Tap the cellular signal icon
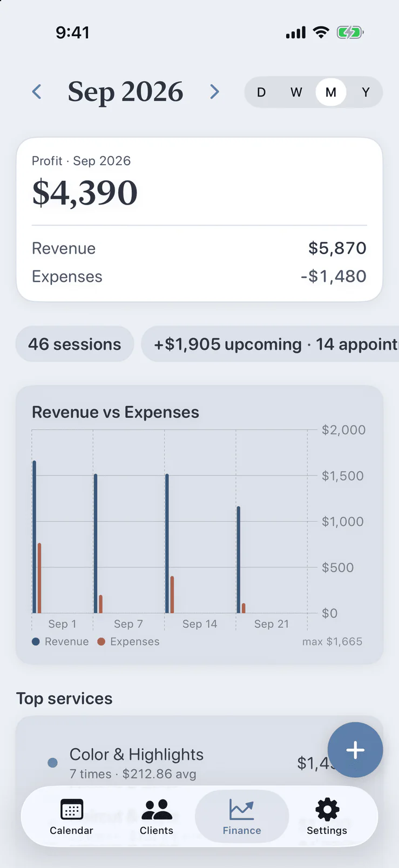 click(x=296, y=32)
